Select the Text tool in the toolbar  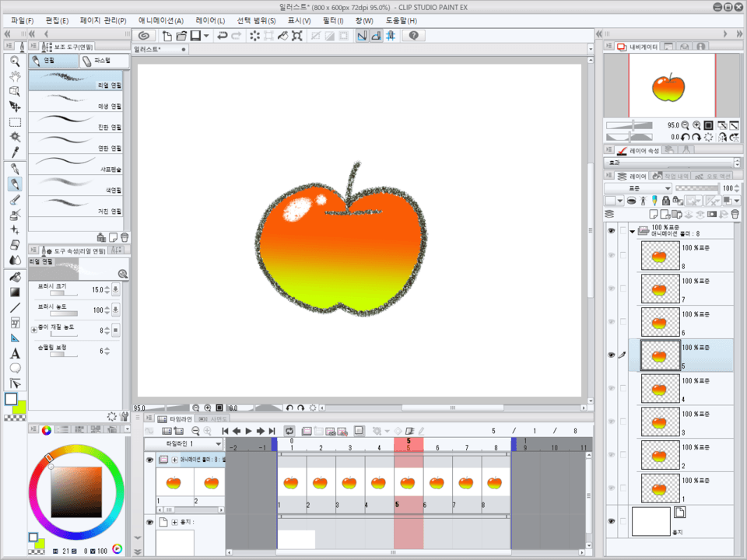pyautogui.click(x=14, y=354)
